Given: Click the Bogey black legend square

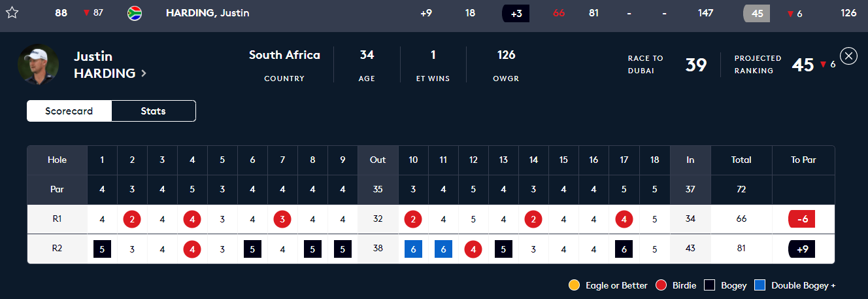Looking at the screenshot, I should (709, 285).
